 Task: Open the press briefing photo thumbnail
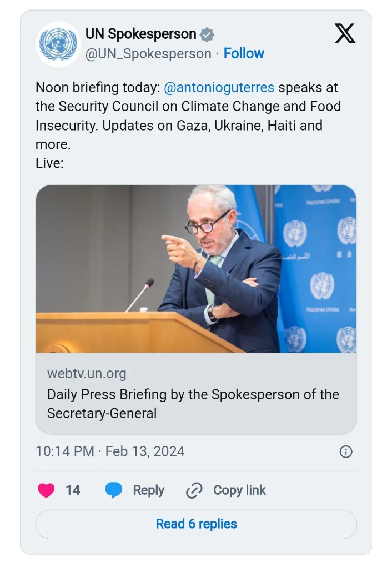pos(196,269)
